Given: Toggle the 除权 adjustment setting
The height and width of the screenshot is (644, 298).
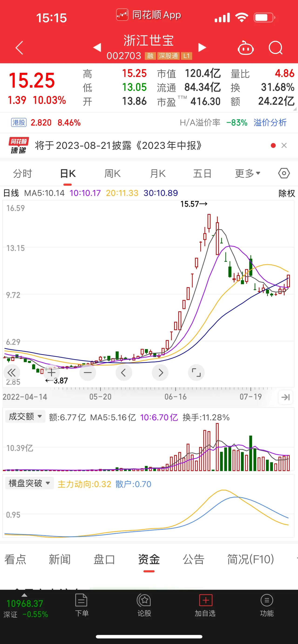Looking at the screenshot, I should coord(287,193).
